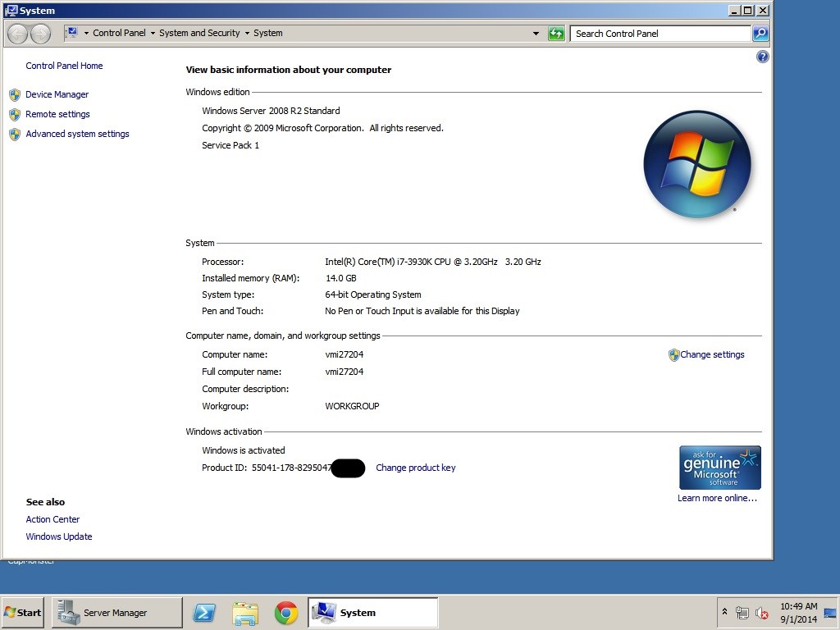Expand the root location dropdown arrow
The width and height of the screenshot is (840, 630).
[86, 33]
